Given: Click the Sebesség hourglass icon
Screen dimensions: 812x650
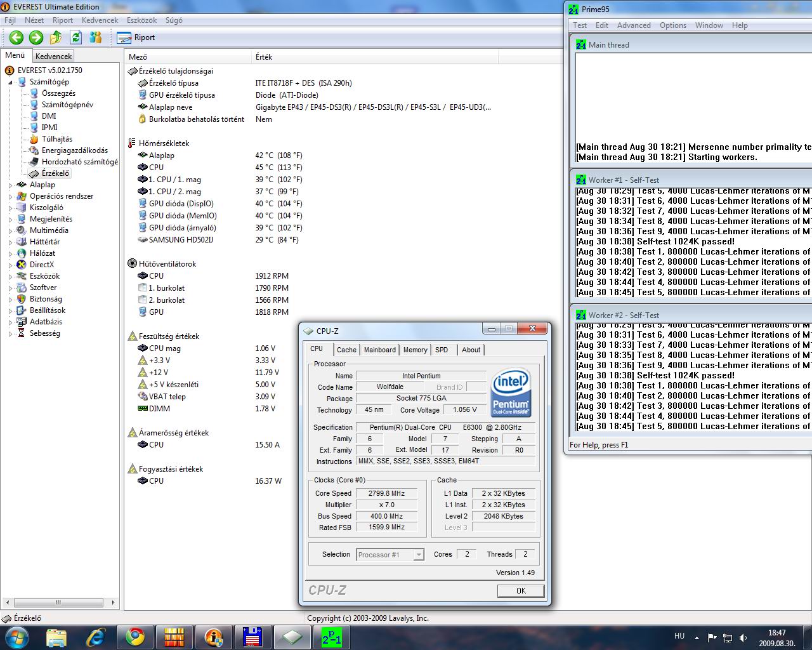Looking at the screenshot, I should (x=22, y=333).
